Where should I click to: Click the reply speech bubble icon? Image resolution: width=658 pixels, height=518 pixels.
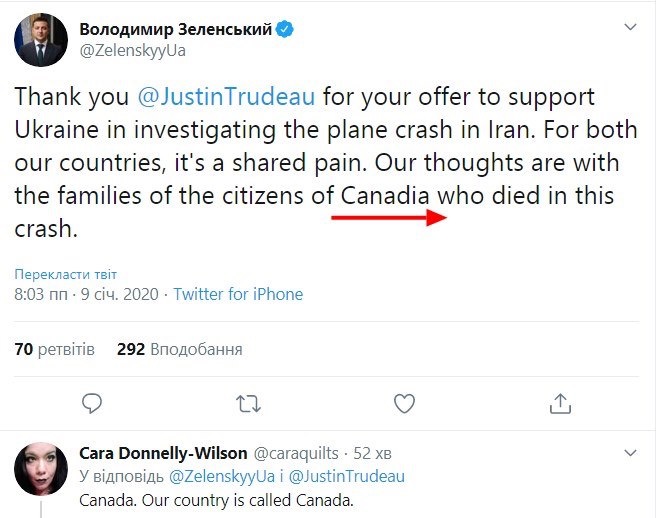(x=92, y=403)
